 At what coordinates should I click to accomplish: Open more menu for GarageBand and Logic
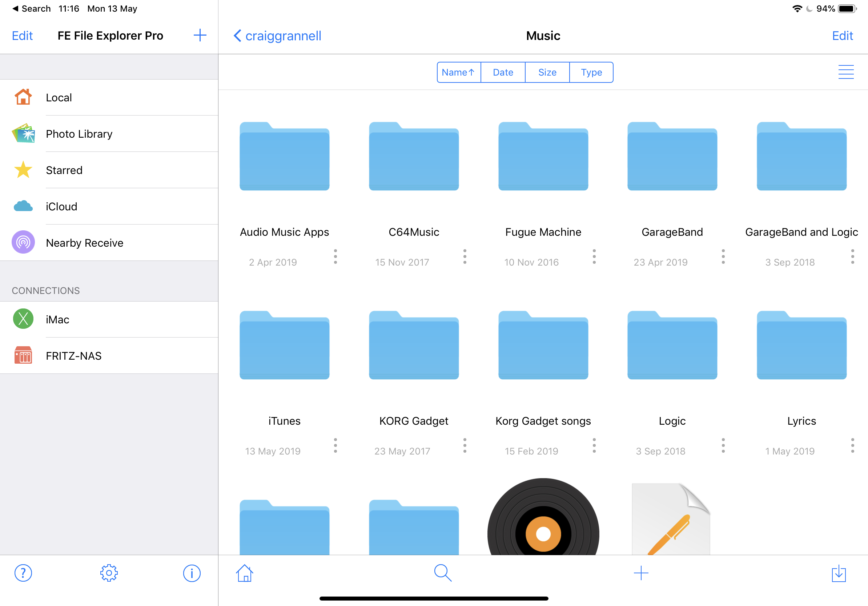852,256
